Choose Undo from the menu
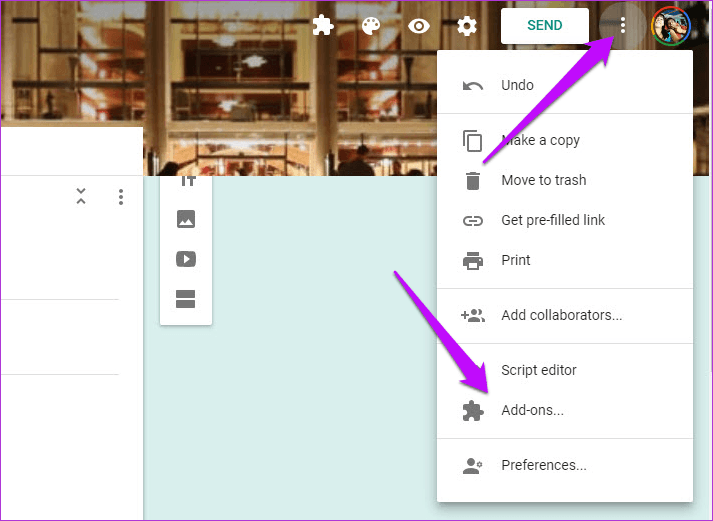Viewport: 713px width, 521px height. click(565, 85)
